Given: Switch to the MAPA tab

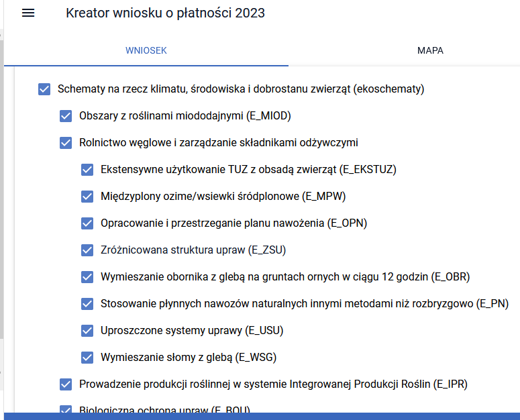Looking at the screenshot, I should (430, 50).
